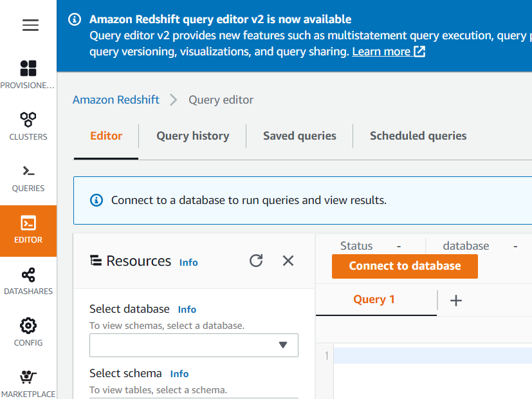Click the Connect to database button

(405, 266)
